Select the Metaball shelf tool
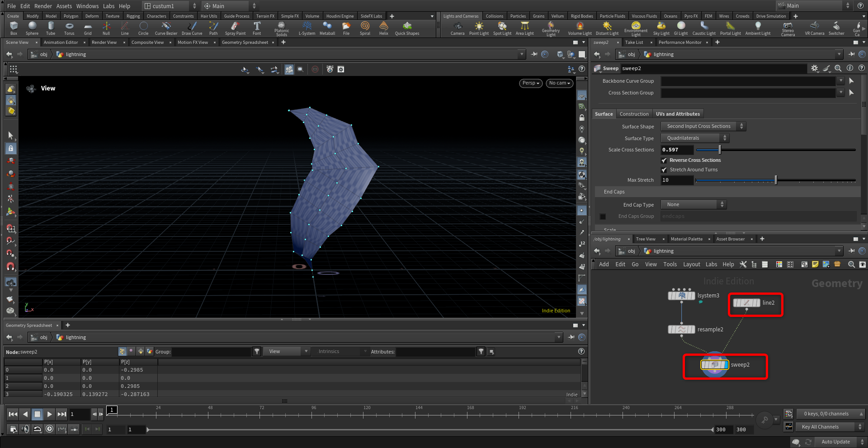Screen dimensions: 868x448 point(327,28)
